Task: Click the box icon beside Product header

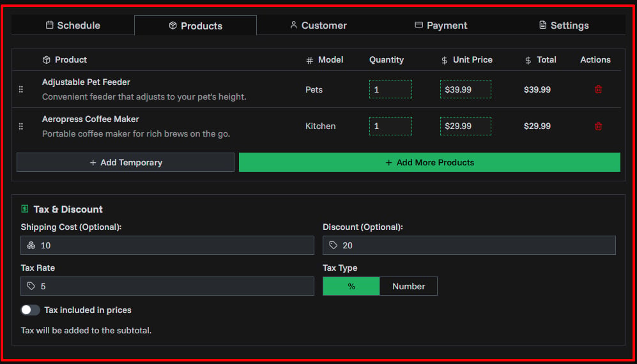Action: pos(46,60)
